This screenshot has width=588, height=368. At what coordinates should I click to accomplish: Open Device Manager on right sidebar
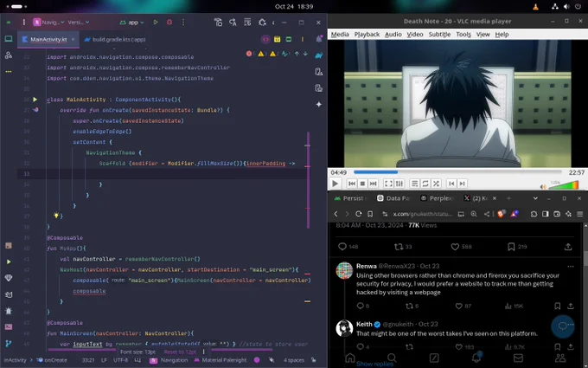[x=319, y=72]
